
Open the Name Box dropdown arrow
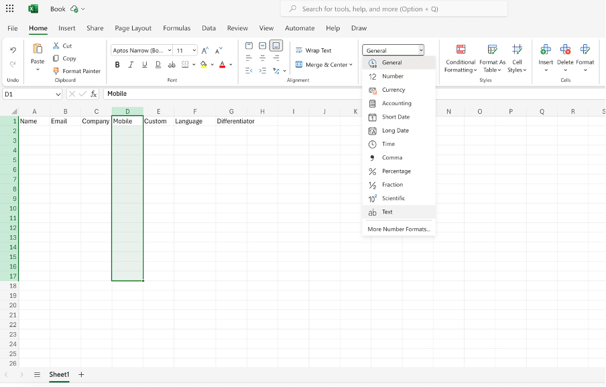click(x=58, y=94)
